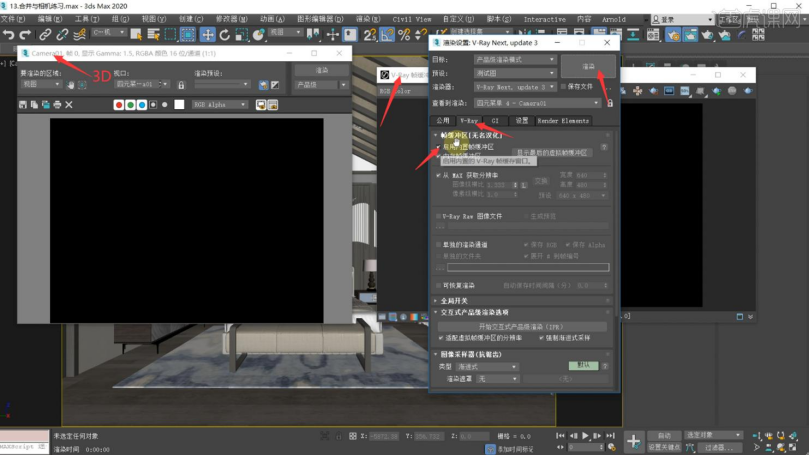809x455 pixels.
Task: Open environment and exposure dialog icon
Action: coord(275,85)
